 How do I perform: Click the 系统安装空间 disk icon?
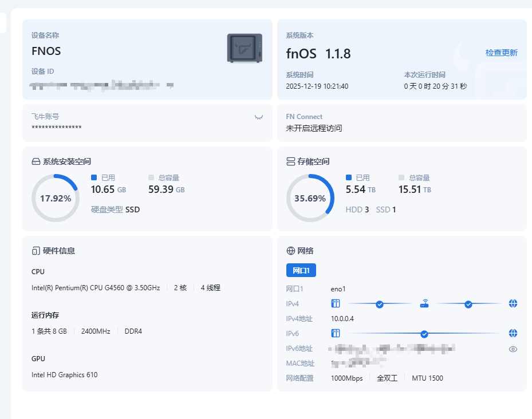coord(36,161)
